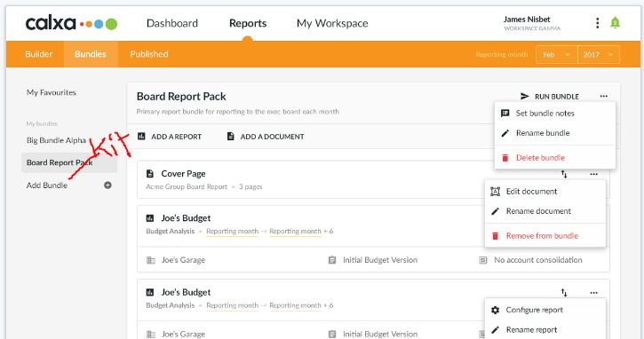Open second Joe's Budget ellipsis menu
Image resolution: width=644 pixels, height=339 pixels.
point(594,293)
